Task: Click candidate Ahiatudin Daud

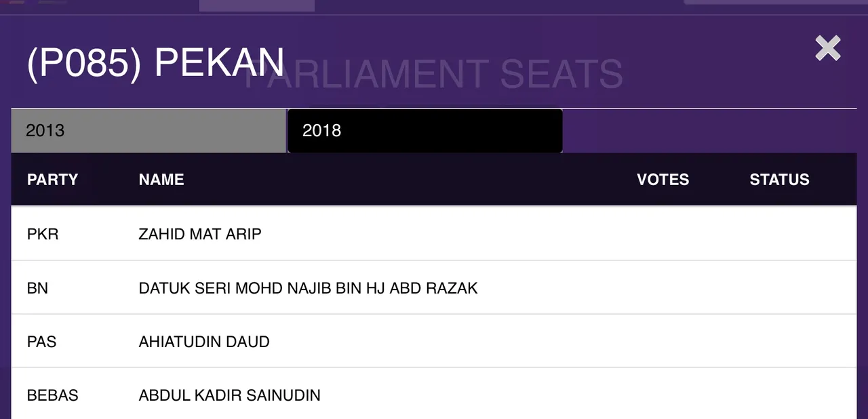Action: point(204,342)
